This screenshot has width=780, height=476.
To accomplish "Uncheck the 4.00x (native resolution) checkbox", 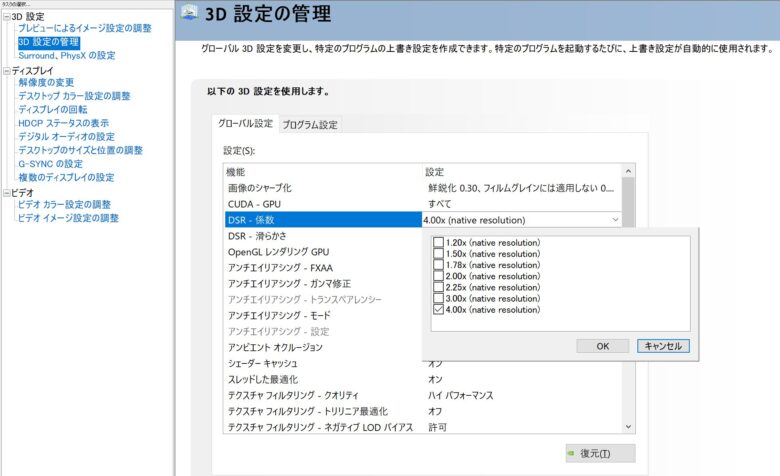I will tap(438, 309).
